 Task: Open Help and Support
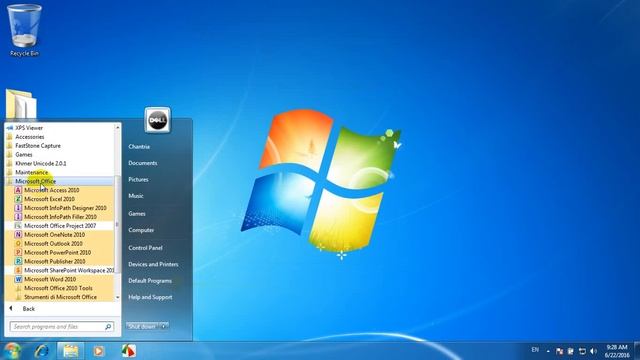[x=150, y=297]
